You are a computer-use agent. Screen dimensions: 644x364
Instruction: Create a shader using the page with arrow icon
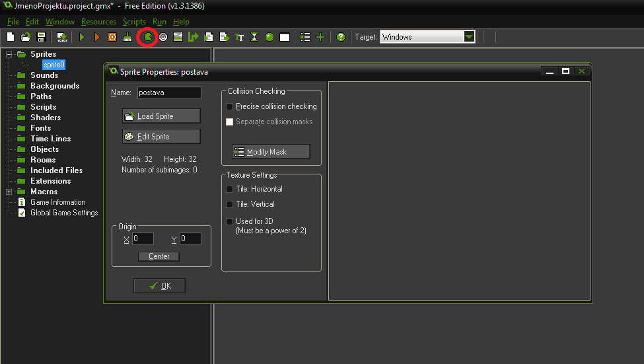click(224, 37)
